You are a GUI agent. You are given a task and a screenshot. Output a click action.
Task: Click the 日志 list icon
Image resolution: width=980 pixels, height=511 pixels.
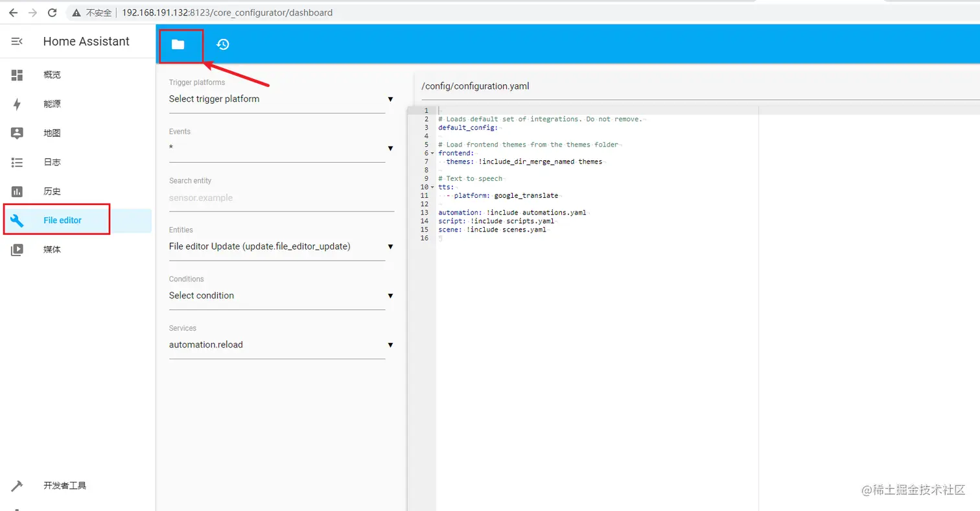tap(17, 162)
